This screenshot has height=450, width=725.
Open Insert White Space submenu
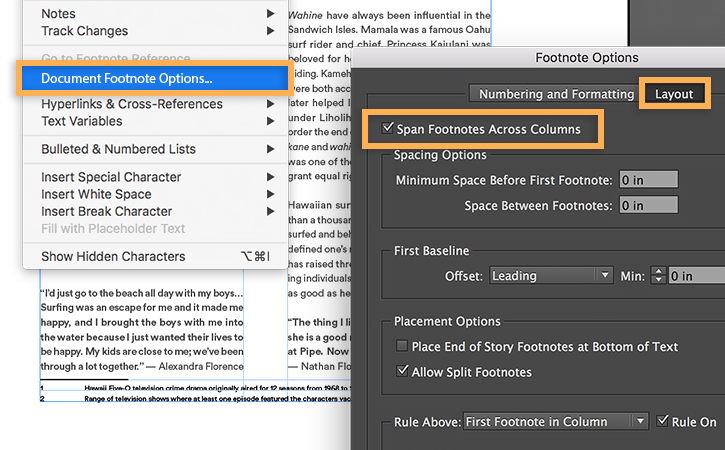(x=96, y=194)
